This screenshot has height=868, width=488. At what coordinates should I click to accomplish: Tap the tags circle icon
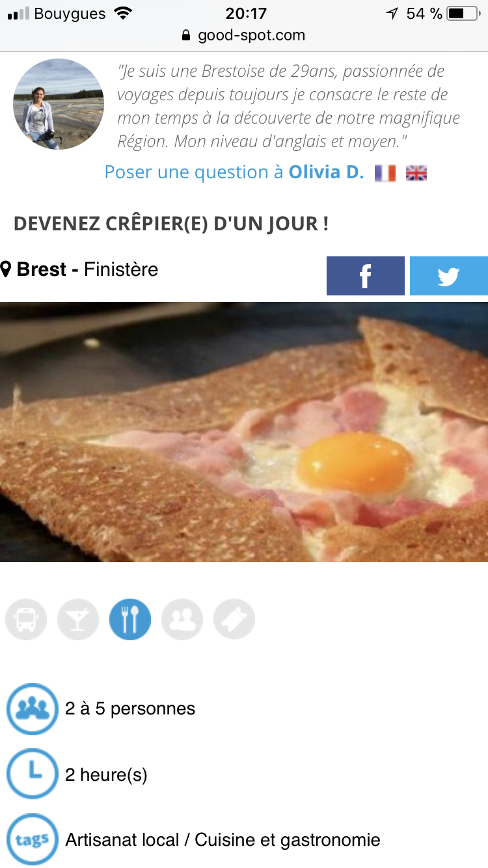coord(32,840)
